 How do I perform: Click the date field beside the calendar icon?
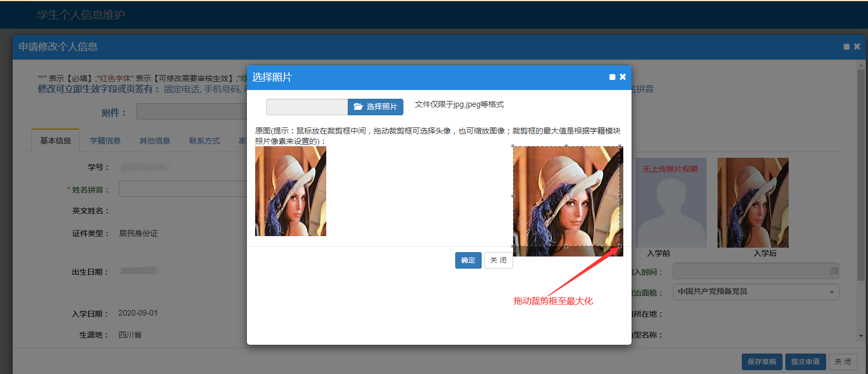click(751, 271)
